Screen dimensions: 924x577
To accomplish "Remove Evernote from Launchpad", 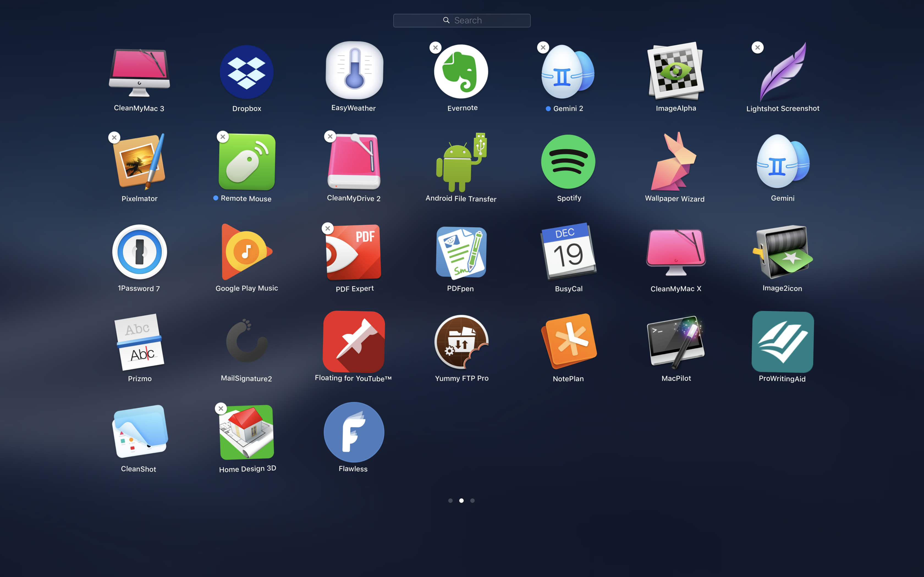I will click(435, 47).
